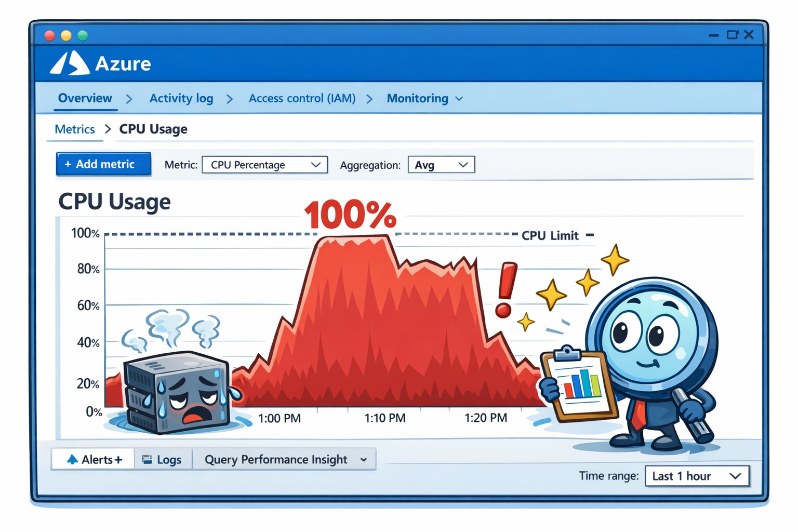Click the 1:20 PM axis label

coord(486,418)
